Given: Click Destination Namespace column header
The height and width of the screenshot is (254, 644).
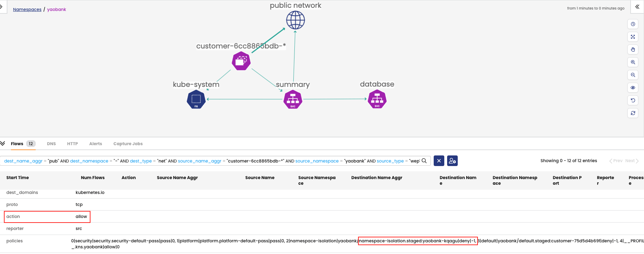Looking at the screenshot, I should click(515, 181).
